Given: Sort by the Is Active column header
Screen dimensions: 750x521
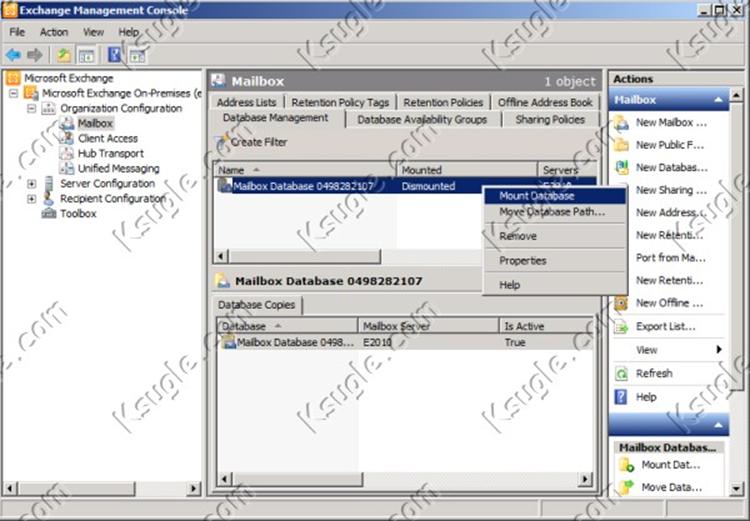Looking at the screenshot, I should [546, 326].
